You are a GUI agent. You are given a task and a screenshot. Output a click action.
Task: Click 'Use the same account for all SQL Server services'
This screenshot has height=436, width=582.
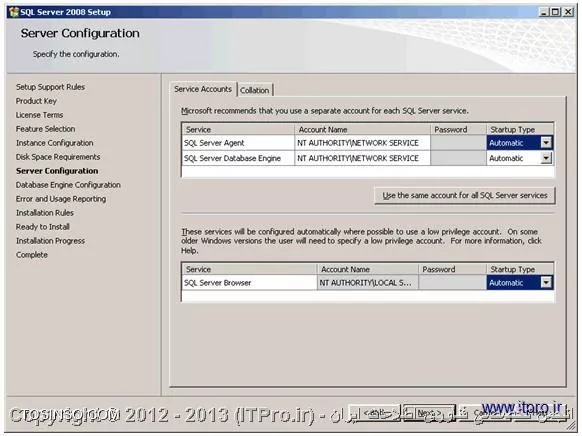click(465, 196)
